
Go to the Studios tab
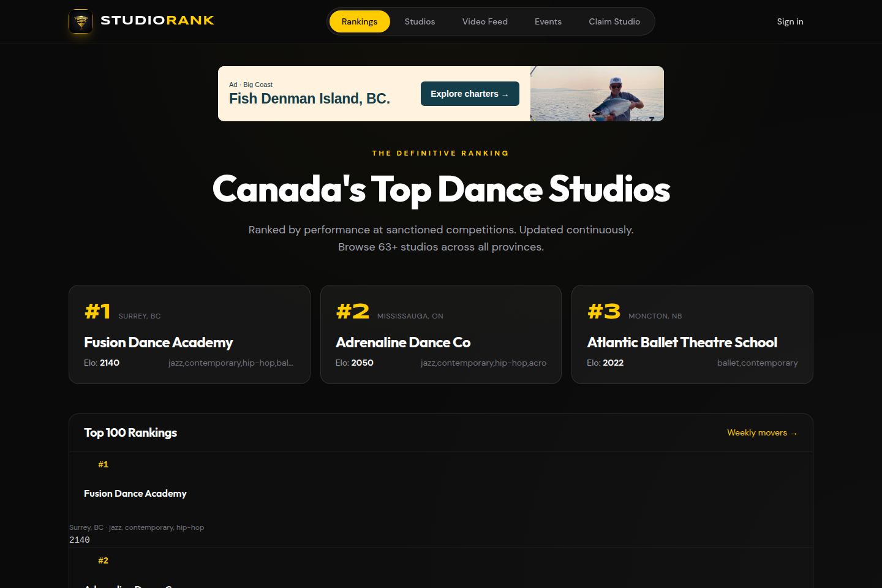(420, 21)
